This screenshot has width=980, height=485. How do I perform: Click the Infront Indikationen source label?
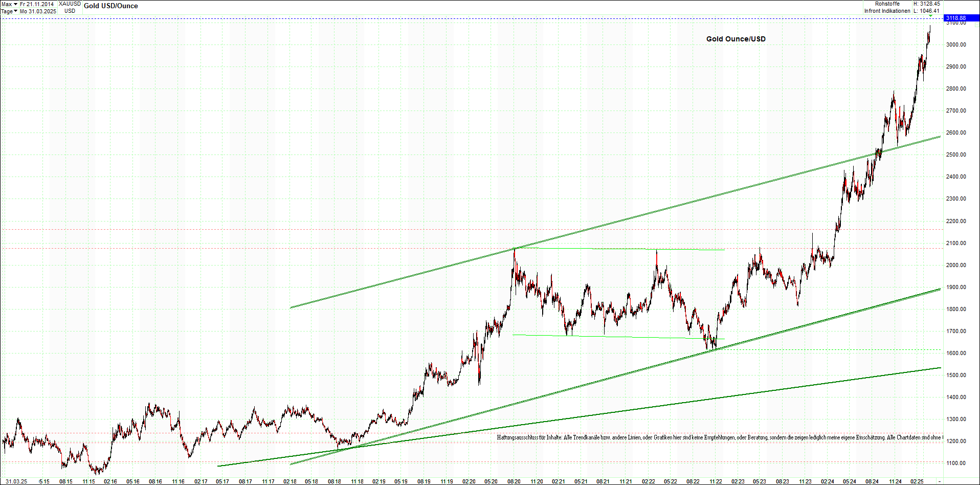[887, 11]
